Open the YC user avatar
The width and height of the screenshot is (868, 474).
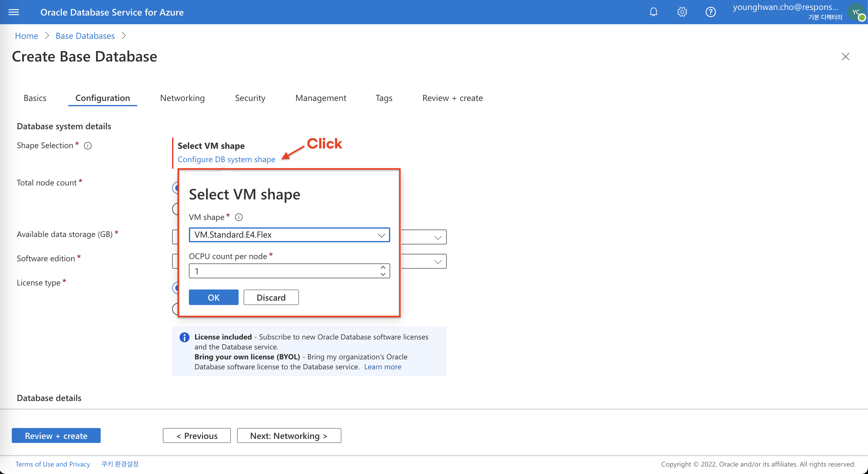(x=856, y=12)
